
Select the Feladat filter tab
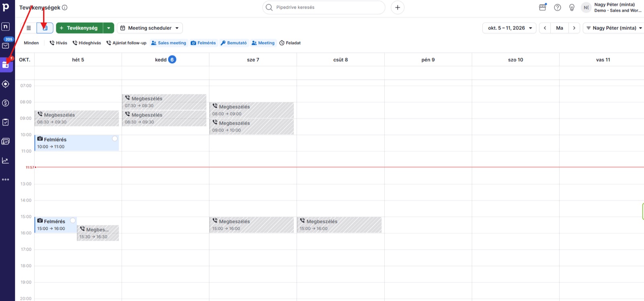pos(290,43)
